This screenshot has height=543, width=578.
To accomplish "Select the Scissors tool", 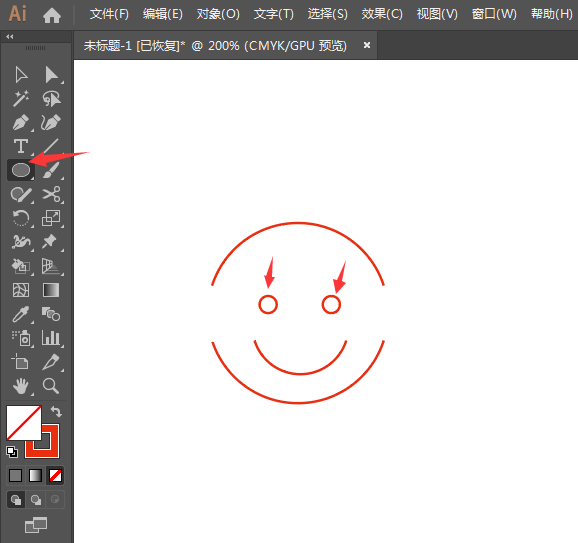I will 51,194.
